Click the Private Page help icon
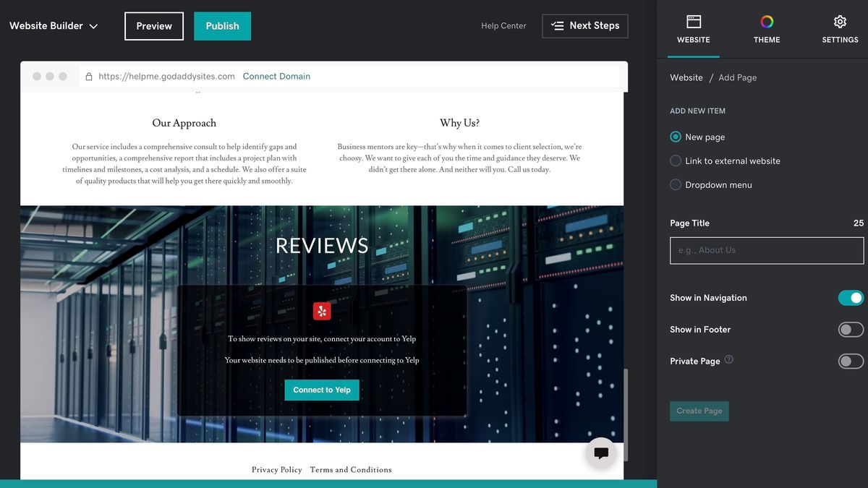Viewport: 868px width, 488px height. [729, 359]
